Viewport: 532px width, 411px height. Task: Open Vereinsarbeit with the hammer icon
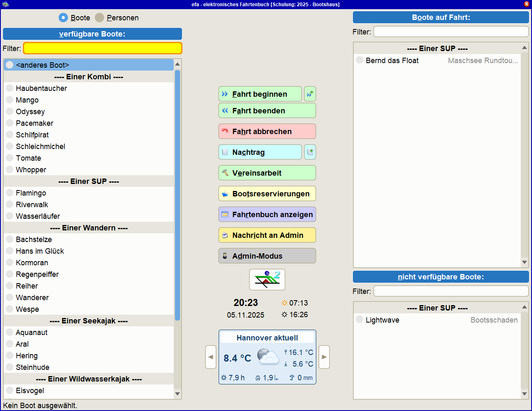pyautogui.click(x=267, y=173)
